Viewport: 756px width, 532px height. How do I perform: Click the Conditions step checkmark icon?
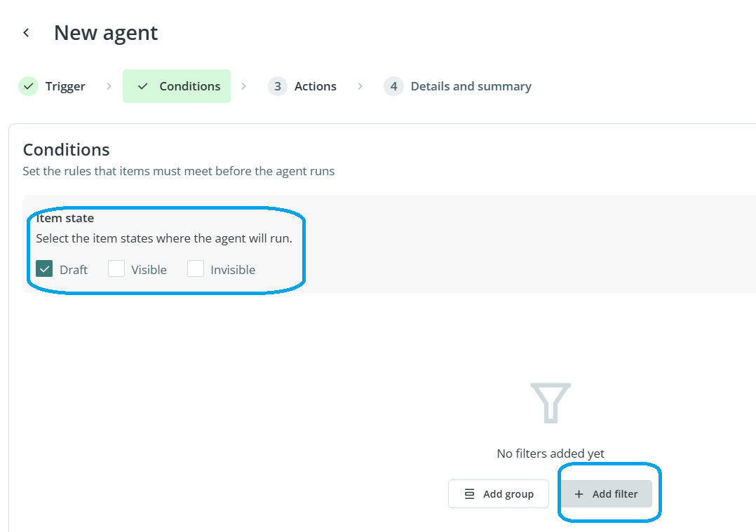coord(143,86)
